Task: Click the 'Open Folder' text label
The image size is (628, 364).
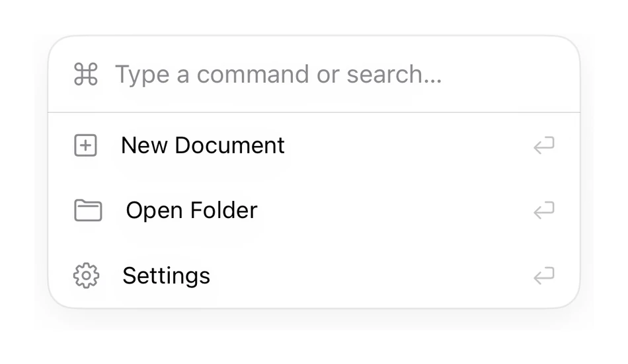Action: coord(192,210)
